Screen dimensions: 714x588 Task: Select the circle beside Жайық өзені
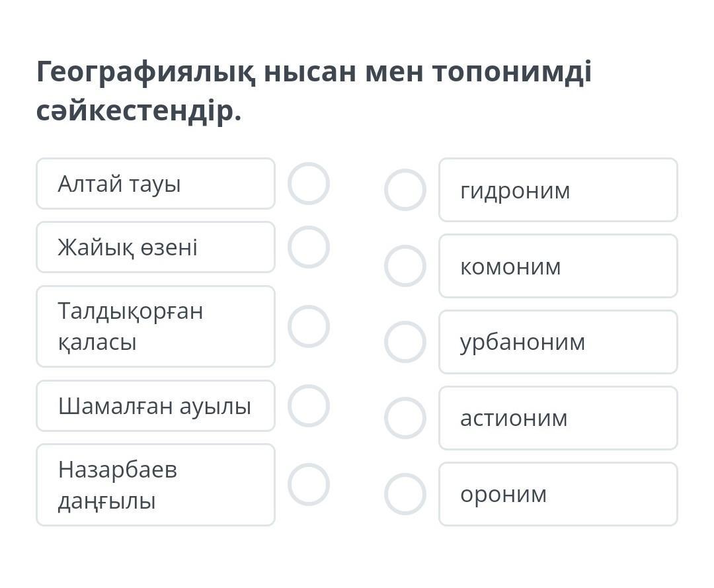coord(309,247)
